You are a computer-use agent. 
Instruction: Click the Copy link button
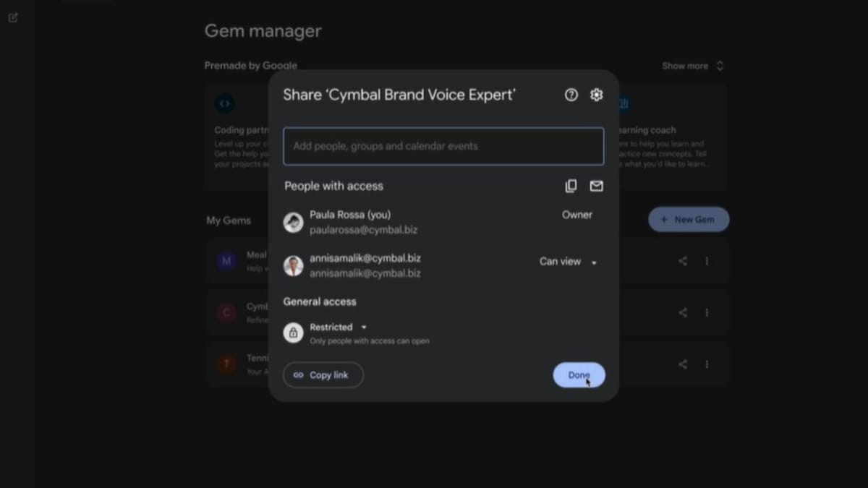(x=323, y=375)
